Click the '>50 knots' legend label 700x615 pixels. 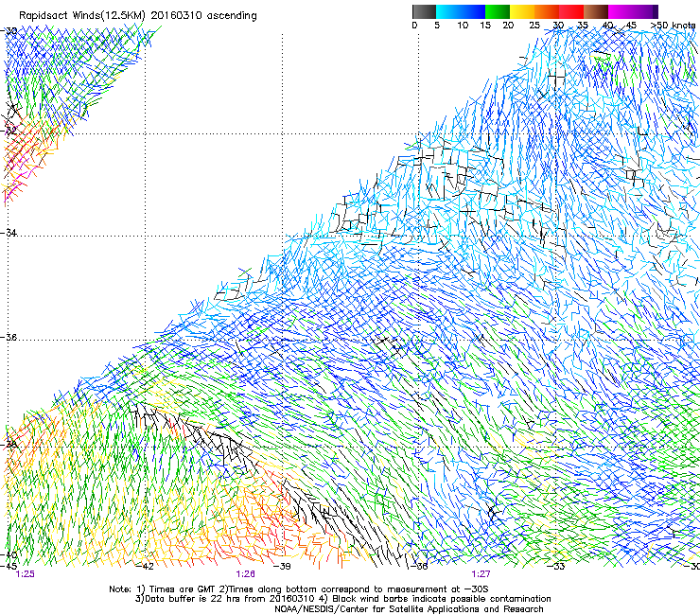[x=673, y=26]
